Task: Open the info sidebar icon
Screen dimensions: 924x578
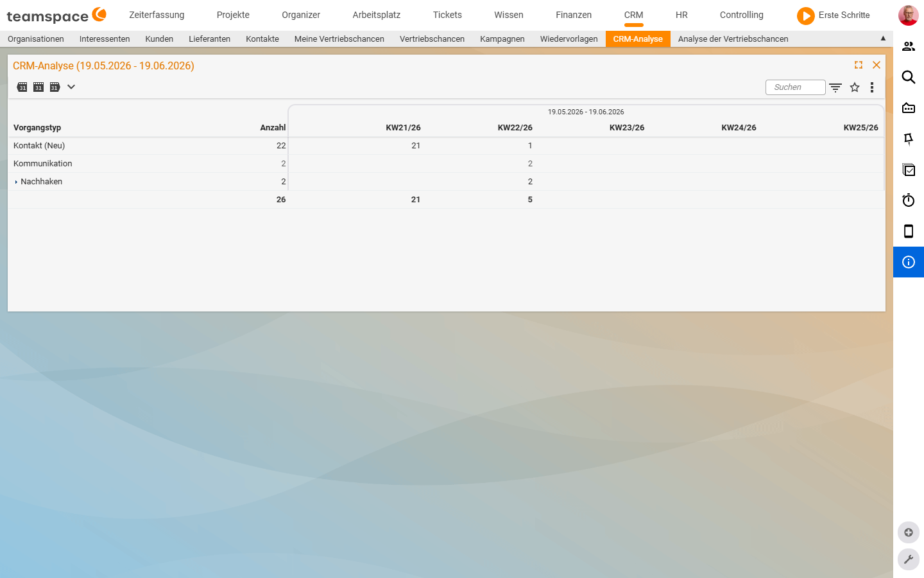Action: (909, 262)
